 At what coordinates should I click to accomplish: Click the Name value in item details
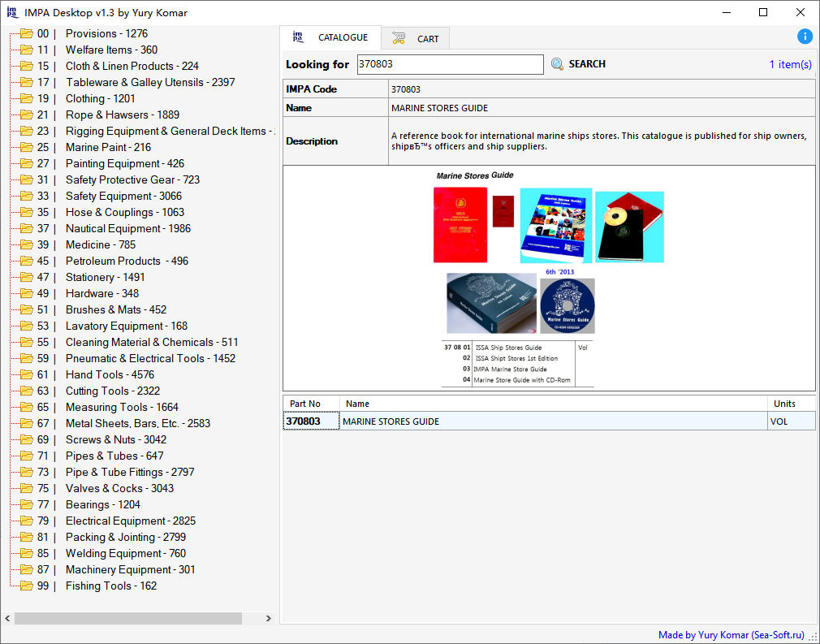tap(439, 108)
